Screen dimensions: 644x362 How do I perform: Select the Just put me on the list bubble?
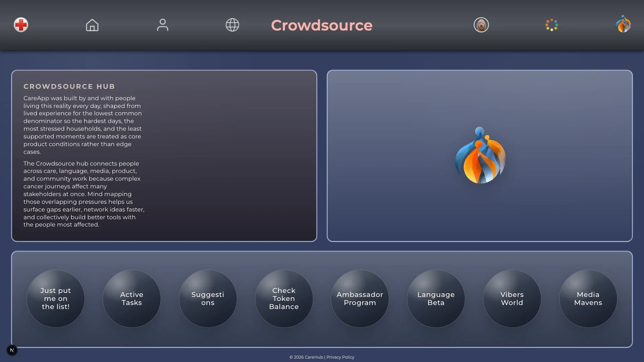click(x=56, y=299)
